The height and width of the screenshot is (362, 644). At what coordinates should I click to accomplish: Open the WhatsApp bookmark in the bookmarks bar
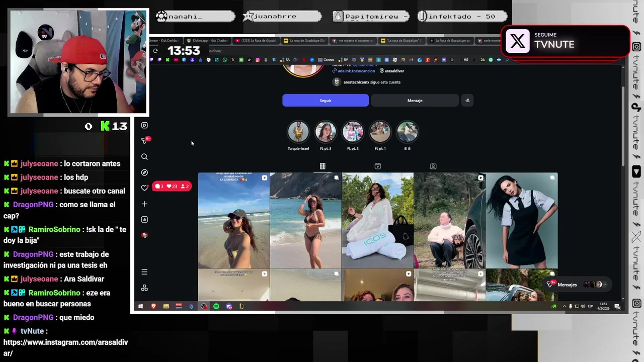point(225,60)
